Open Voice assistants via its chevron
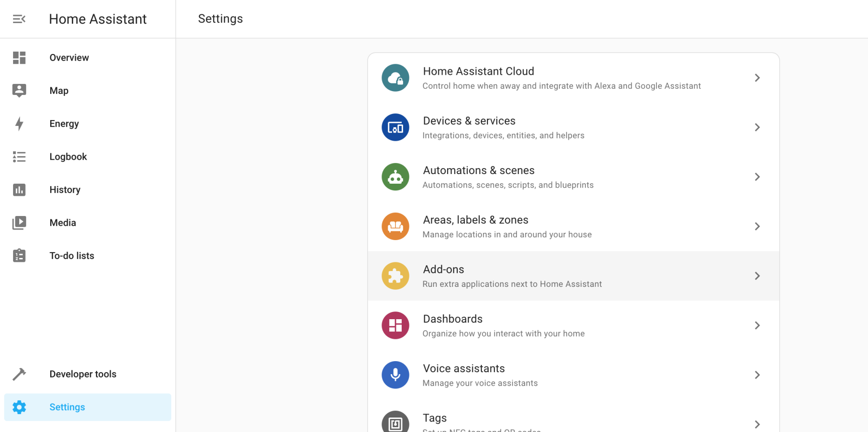 click(x=757, y=375)
